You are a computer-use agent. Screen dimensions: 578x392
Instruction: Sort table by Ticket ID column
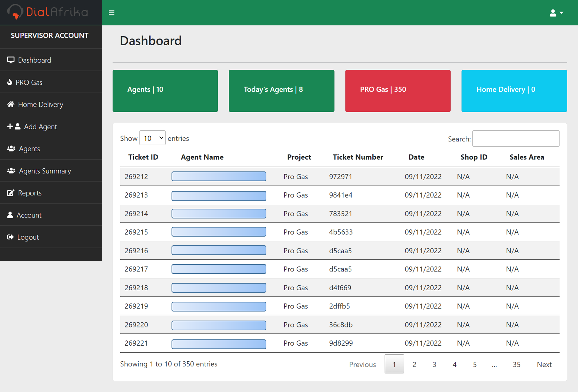click(143, 157)
